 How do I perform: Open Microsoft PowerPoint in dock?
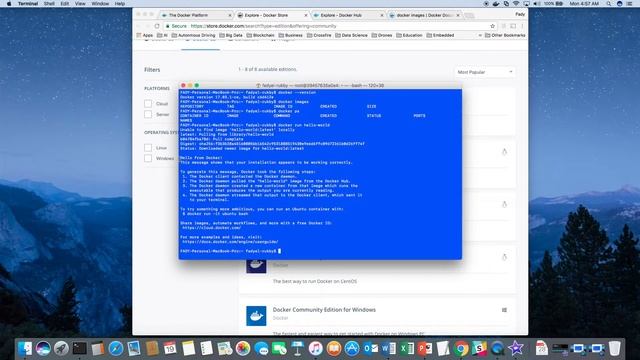click(x=424, y=348)
